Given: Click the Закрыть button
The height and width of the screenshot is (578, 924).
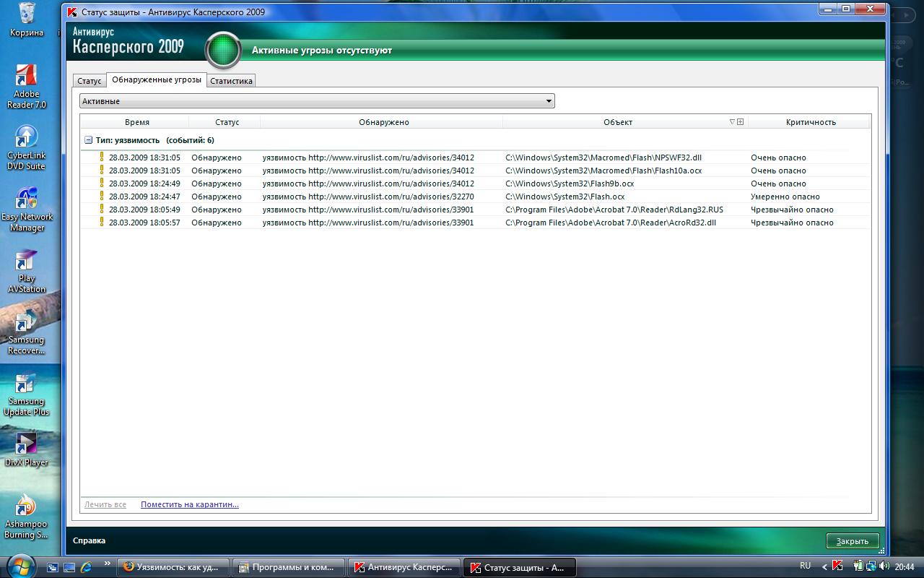Looking at the screenshot, I should [853, 540].
